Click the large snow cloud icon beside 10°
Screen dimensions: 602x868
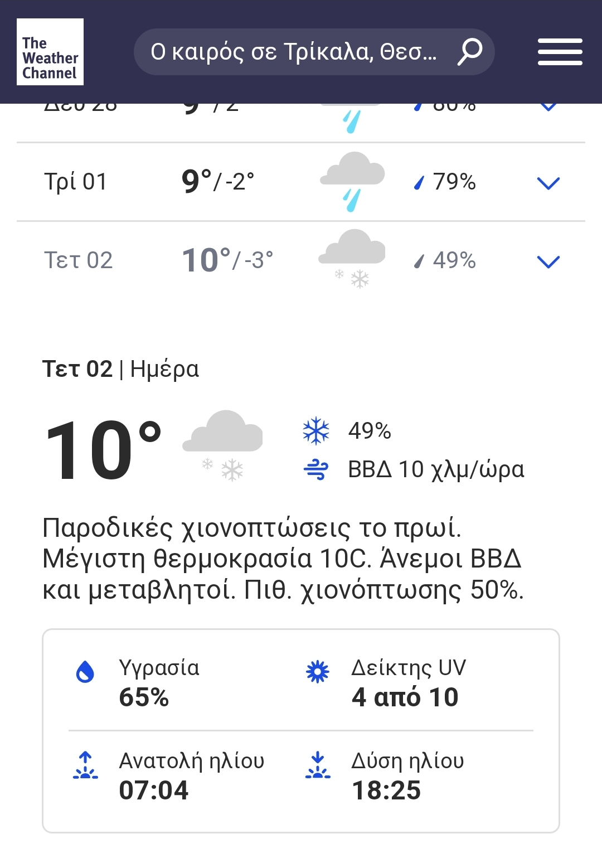click(223, 444)
